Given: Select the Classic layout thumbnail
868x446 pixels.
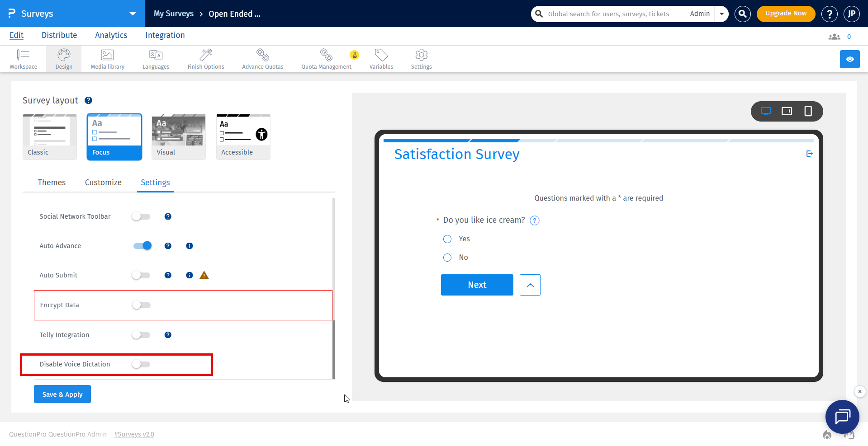Looking at the screenshot, I should coord(50,136).
